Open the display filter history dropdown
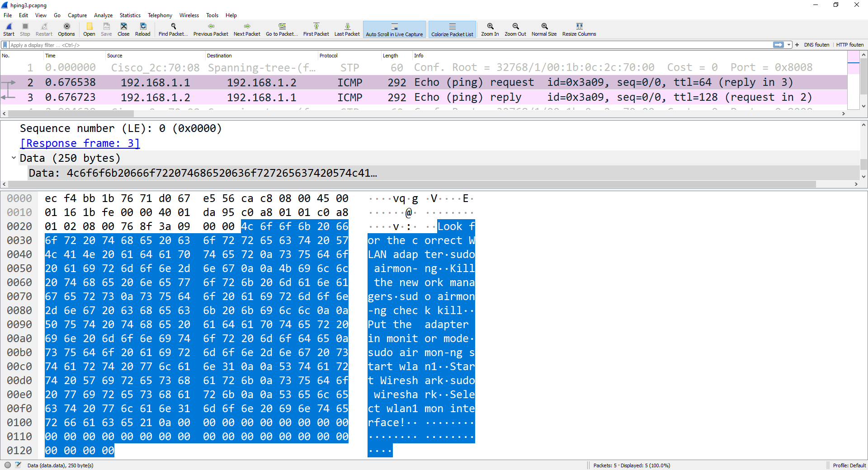 [x=789, y=45]
